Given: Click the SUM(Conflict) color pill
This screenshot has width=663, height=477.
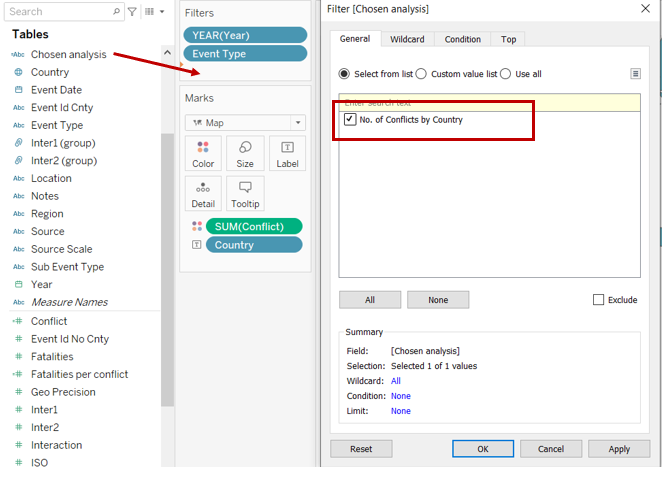Looking at the screenshot, I should pos(253,226).
